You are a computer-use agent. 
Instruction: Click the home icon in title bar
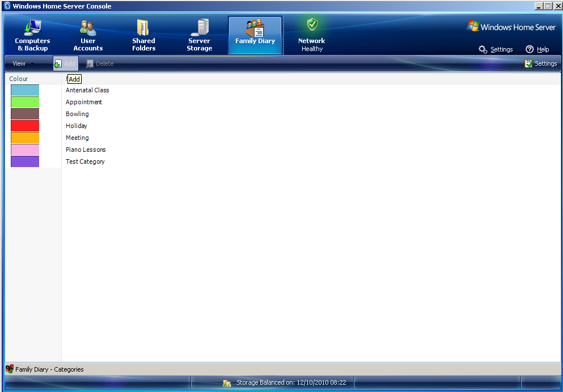pos(7,6)
